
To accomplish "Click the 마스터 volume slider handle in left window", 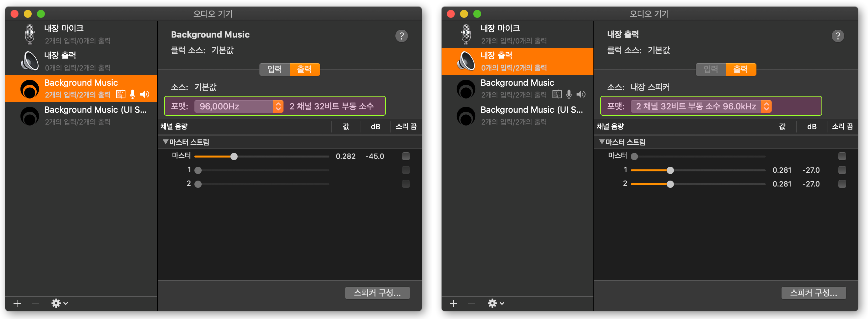I will pos(234,157).
